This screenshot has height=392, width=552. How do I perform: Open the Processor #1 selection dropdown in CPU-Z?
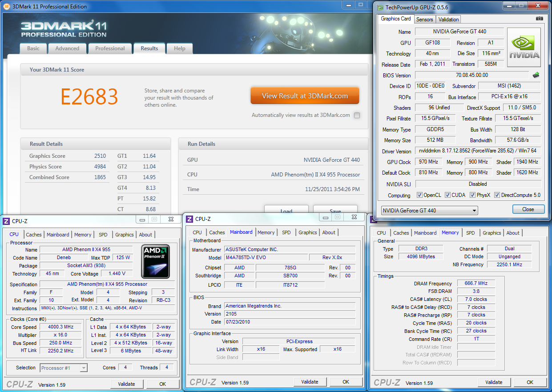pyautogui.click(x=64, y=368)
